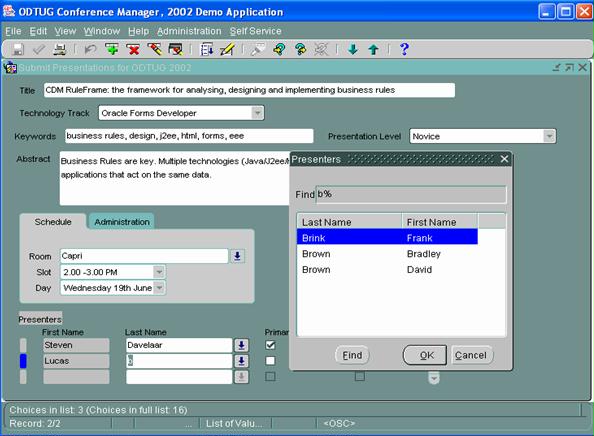Insert a record with green plus icon
Viewport: 594px width, 436px height.
(112, 49)
